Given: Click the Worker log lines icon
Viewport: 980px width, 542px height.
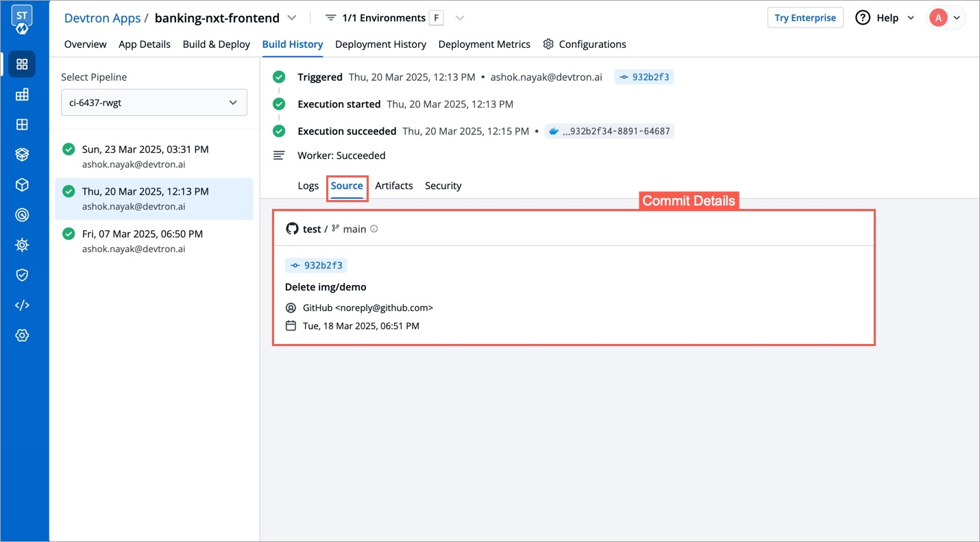Looking at the screenshot, I should 279,156.
